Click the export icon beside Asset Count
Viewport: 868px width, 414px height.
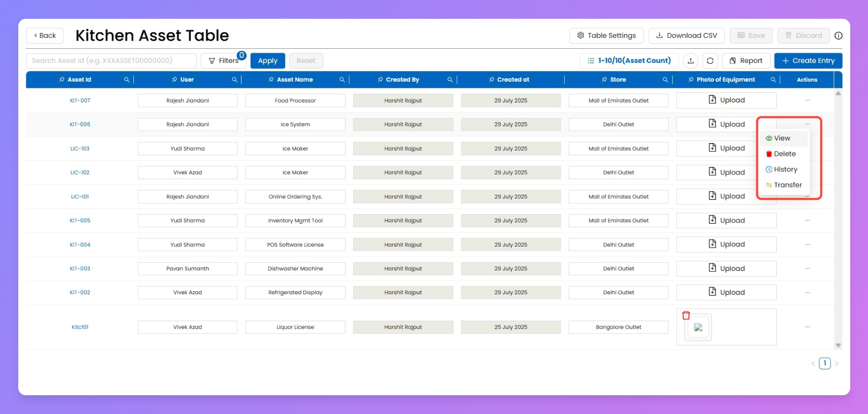pos(690,61)
